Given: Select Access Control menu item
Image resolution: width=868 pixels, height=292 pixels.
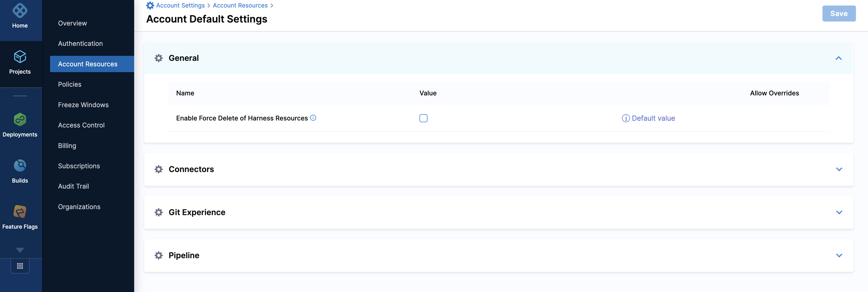Looking at the screenshot, I should [81, 125].
